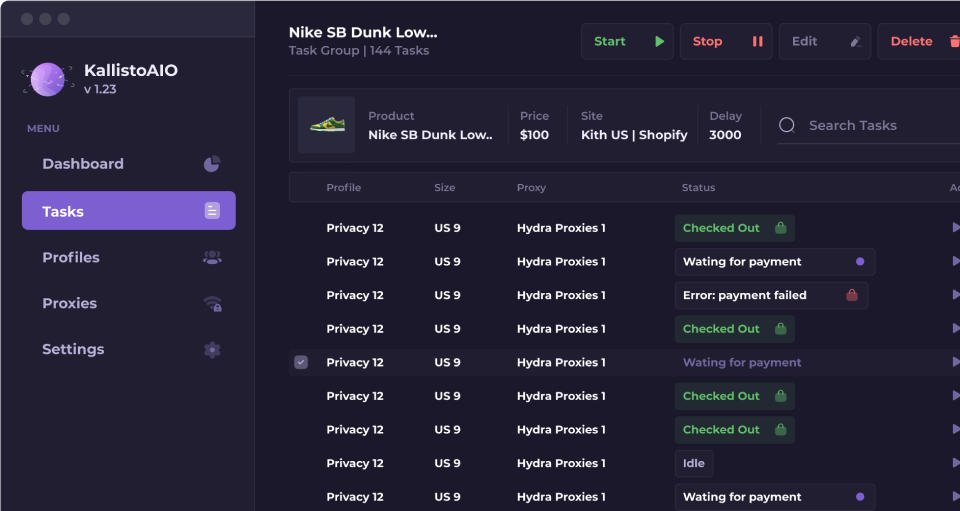Click the 3000 delay value

point(725,135)
